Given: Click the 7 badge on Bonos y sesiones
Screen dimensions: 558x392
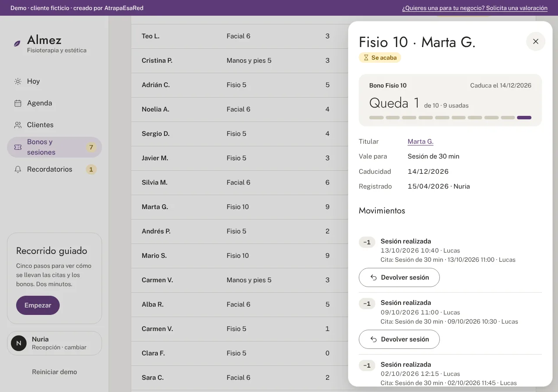Looking at the screenshot, I should [91, 147].
